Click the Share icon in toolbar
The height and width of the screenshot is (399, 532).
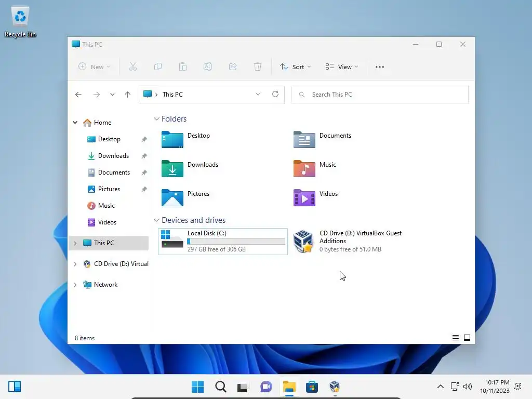(x=233, y=67)
